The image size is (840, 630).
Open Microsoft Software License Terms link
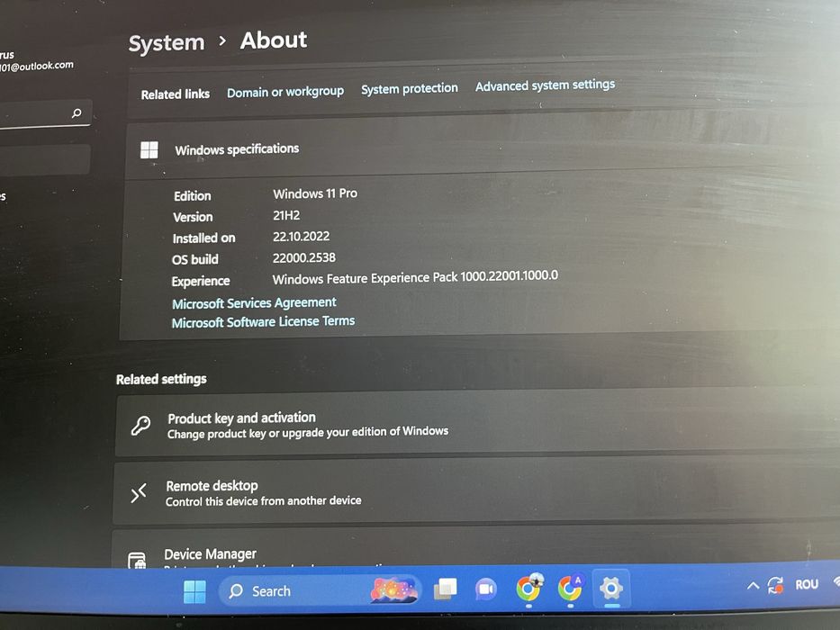pyautogui.click(x=263, y=321)
